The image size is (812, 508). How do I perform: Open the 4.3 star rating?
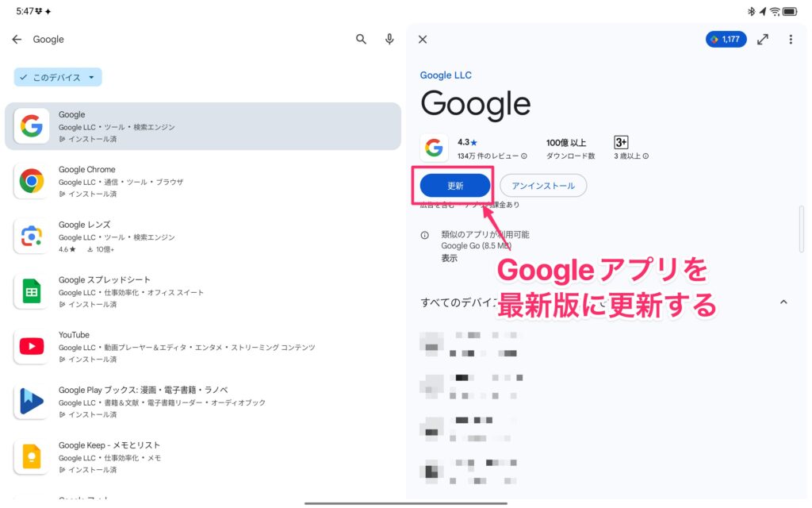tap(467, 143)
